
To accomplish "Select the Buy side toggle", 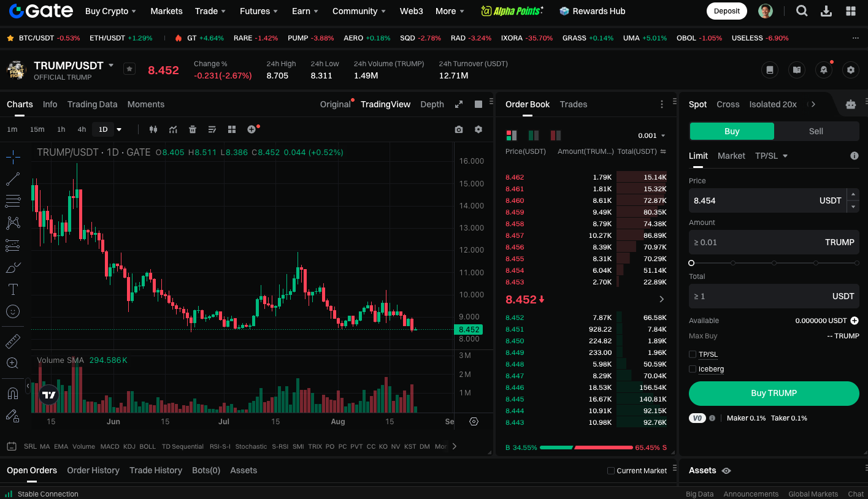I will pos(732,131).
